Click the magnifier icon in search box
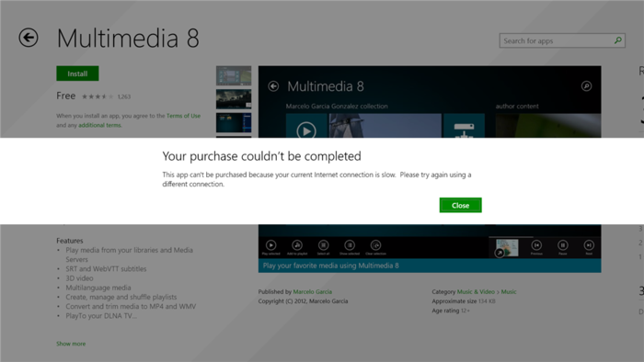This screenshot has width=644, height=362. [617, 40]
